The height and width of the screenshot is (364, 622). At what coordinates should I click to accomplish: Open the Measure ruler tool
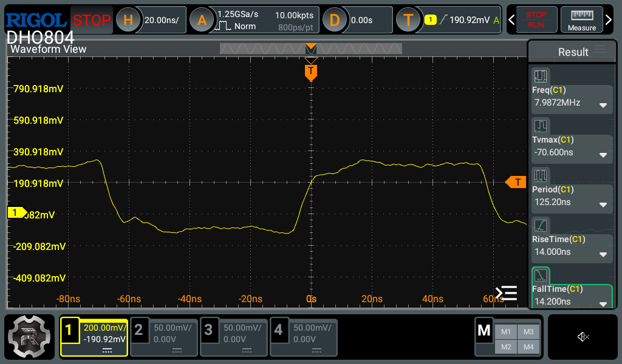pyautogui.click(x=581, y=19)
